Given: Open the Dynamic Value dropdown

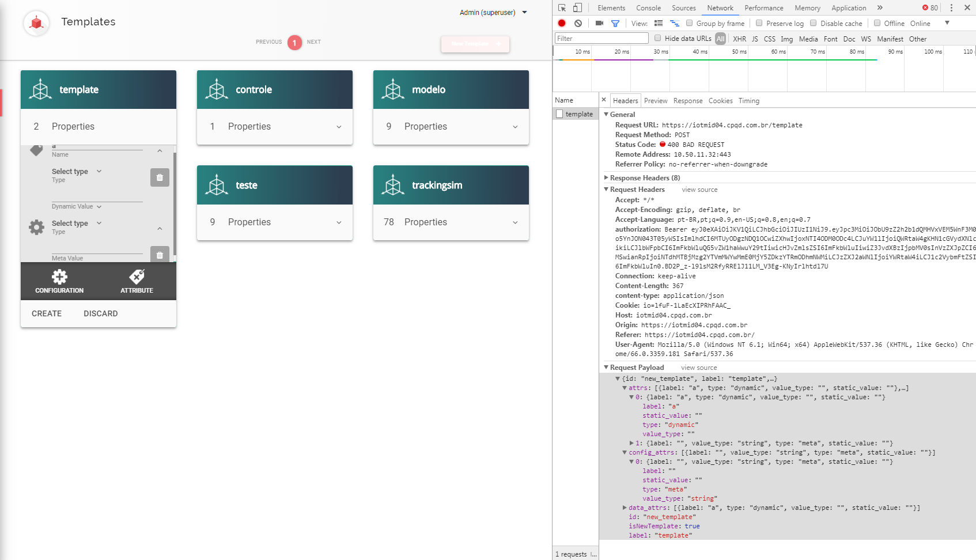Looking at the screenshot, I should point(77,206).
